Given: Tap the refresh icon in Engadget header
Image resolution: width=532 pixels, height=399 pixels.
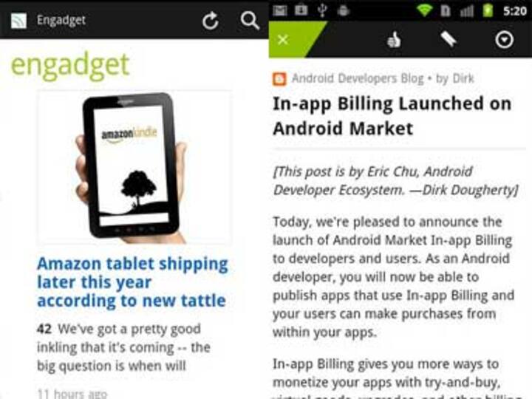Looking at the screenshot, I should (211, 21).
